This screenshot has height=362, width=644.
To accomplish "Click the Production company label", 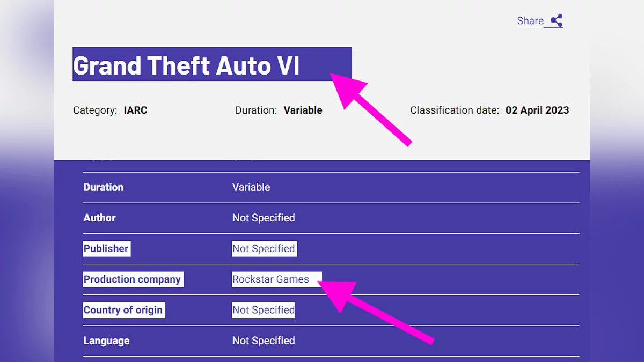I will click(x=132, y=279).
